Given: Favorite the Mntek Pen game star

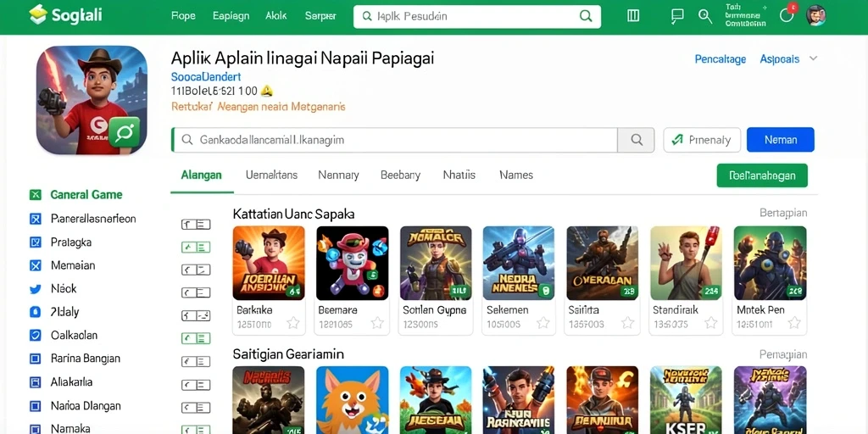Looking at the screenshot, I should coord(793,323).
